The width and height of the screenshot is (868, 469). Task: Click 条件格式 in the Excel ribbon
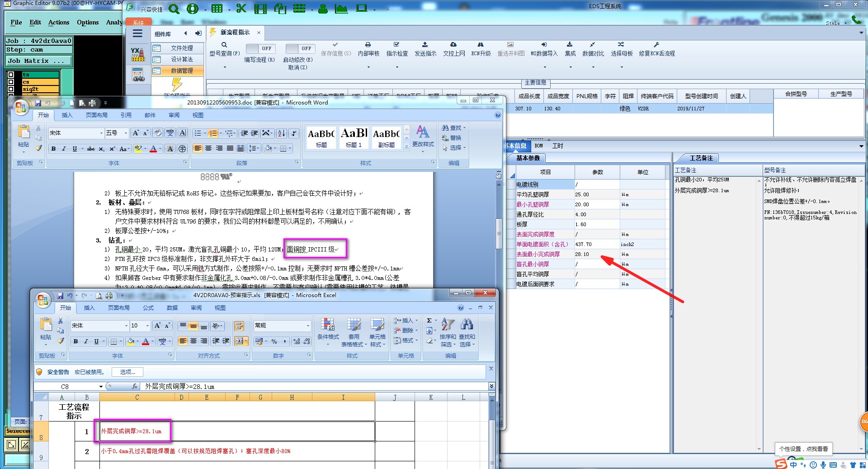pyautogui.click(x=328, y=332)
